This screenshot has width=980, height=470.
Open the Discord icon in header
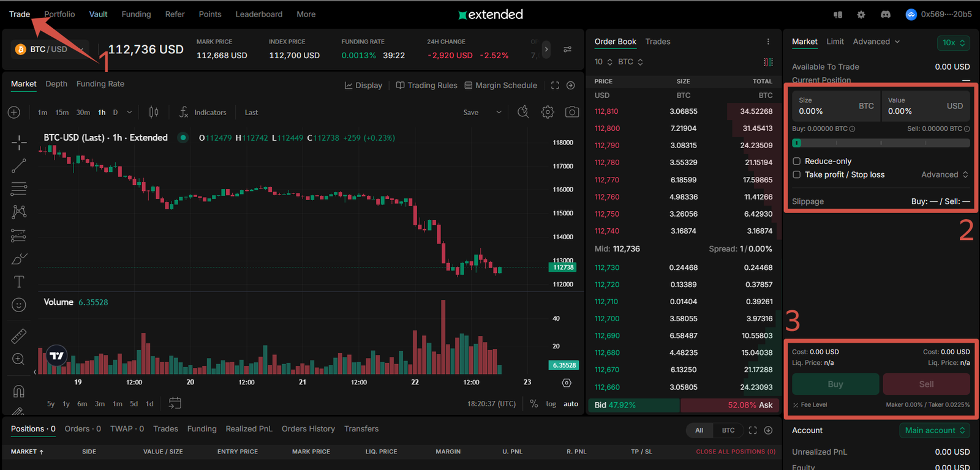[885, 14]
